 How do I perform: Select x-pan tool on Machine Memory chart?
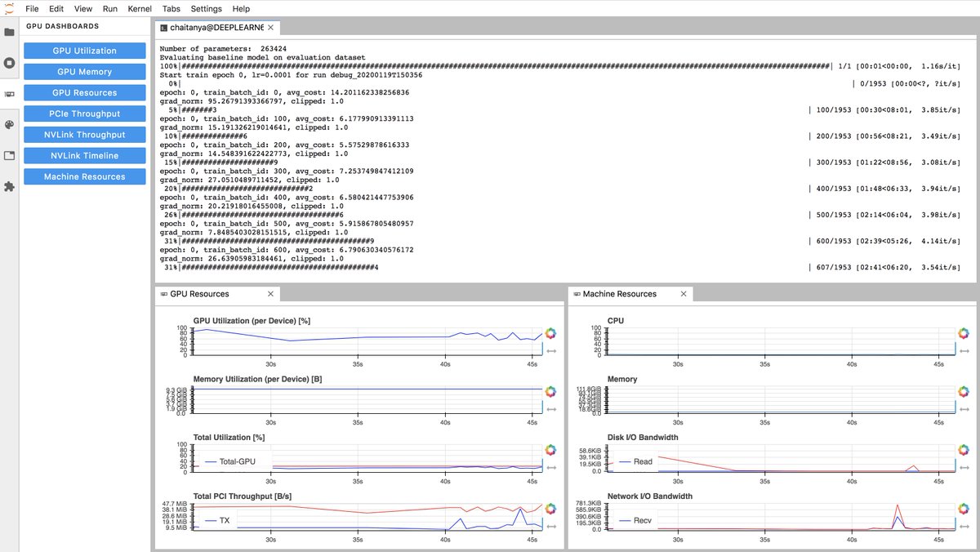click(964, 409)
